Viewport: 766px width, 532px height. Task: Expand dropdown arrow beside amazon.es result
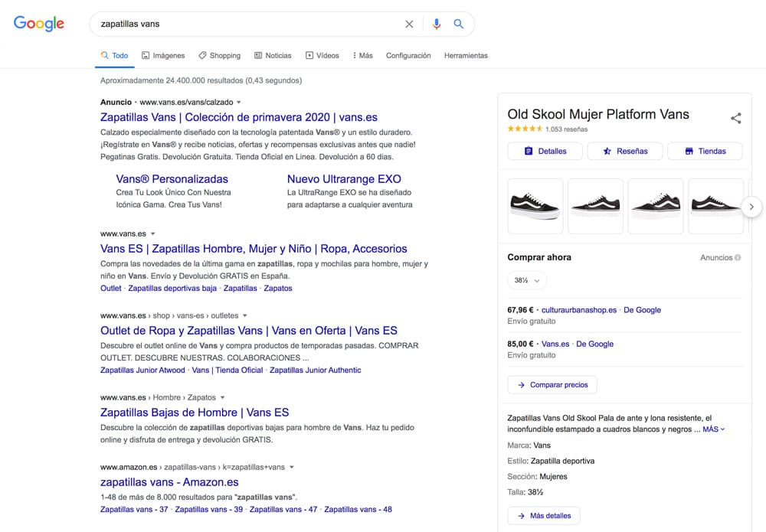coord(292,467)
